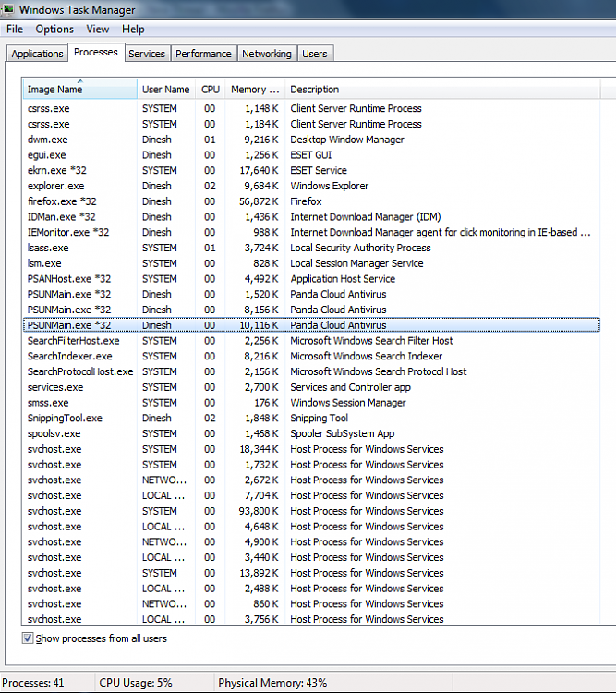
Task: Click the Firefox description cell
Action: pyautogui.click(x=306, y=201)
